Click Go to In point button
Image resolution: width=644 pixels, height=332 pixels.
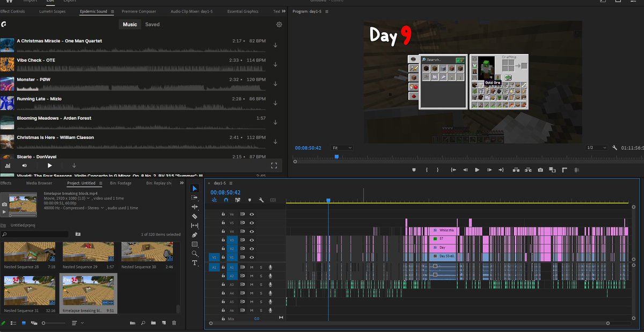tap(453, 170)
